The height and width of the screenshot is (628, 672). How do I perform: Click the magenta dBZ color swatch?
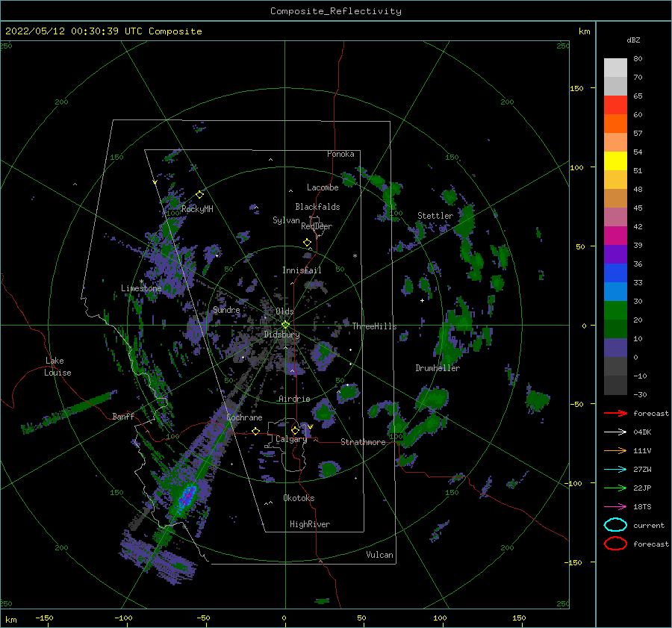tap(615, 235)
